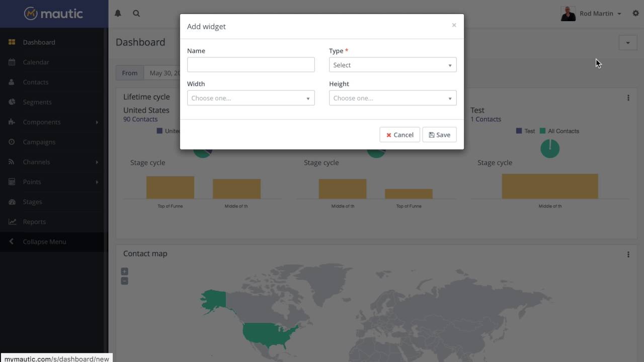
Task: Close the Add widget dialog
Action: pyautogui.click(x=454, y=25)
